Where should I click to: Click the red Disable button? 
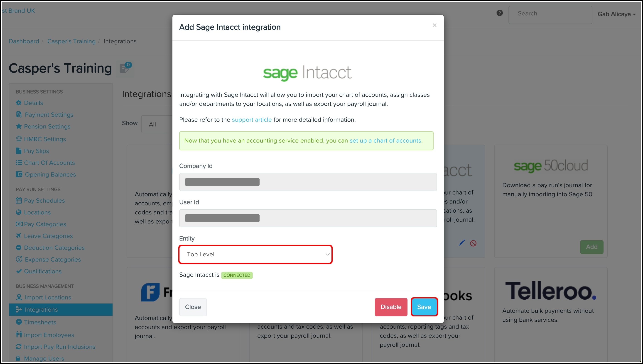pyautogui.click(x=391, y=307)
